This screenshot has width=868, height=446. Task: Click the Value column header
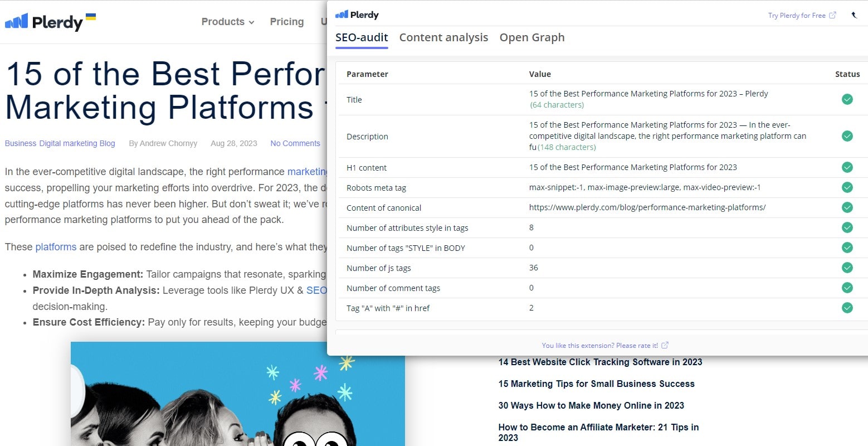click(x=540, y=74)
